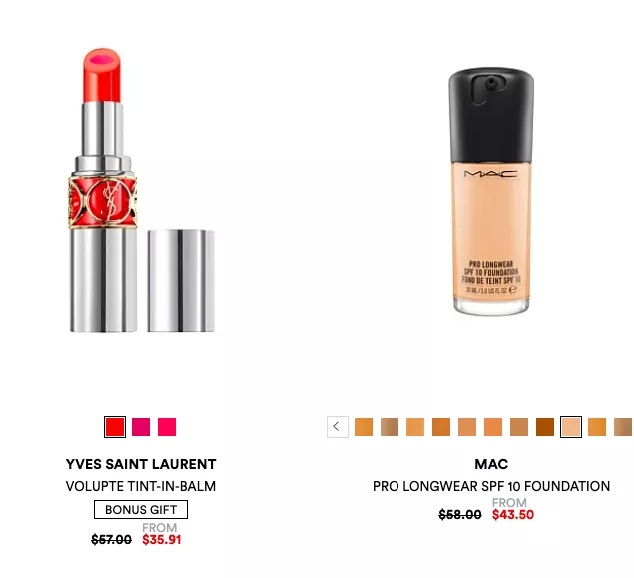
Task: Click the $35.91 sale price
Action: point(162,540)
